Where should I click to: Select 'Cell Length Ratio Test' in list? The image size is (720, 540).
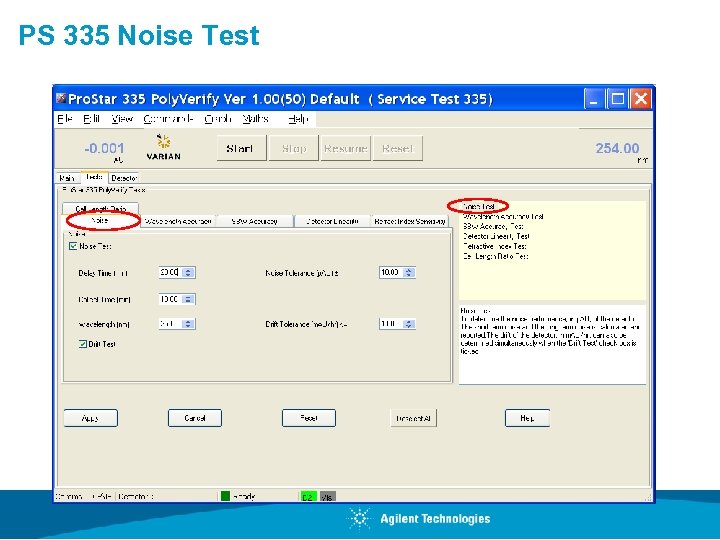[x=496, y=256]
